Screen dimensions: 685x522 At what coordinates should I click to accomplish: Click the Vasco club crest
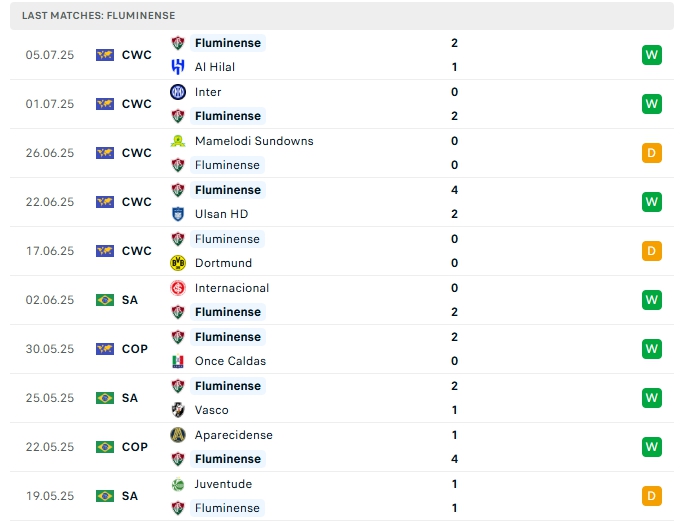(x=178, y=410)
